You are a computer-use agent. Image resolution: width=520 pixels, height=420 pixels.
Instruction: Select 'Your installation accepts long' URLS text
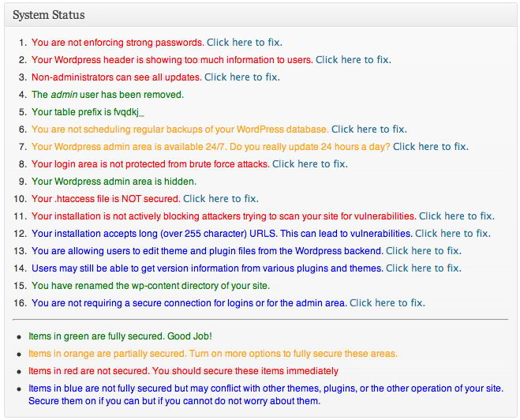click(x=222, y=233)
